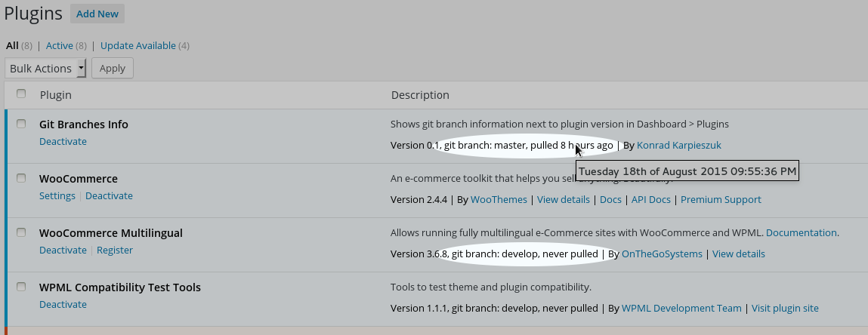Viewport: 868px width, 335px height.
Task: Deactivate WooCommerce Multilingual plugin
Action: 63,250
